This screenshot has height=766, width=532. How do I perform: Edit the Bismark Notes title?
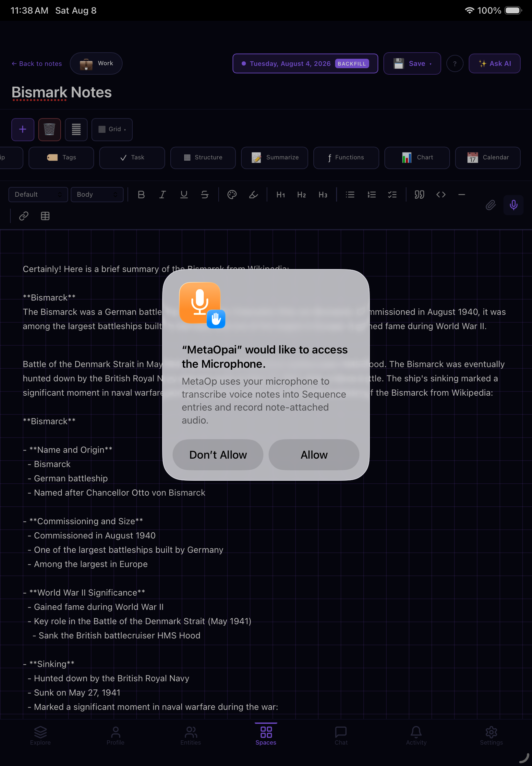(x=62, y=93)
